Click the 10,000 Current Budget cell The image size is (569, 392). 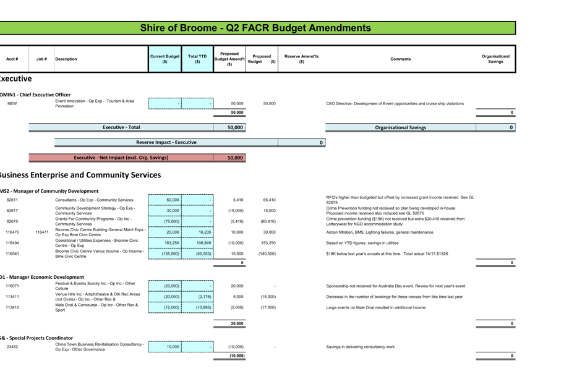click(x=165, y=347)
